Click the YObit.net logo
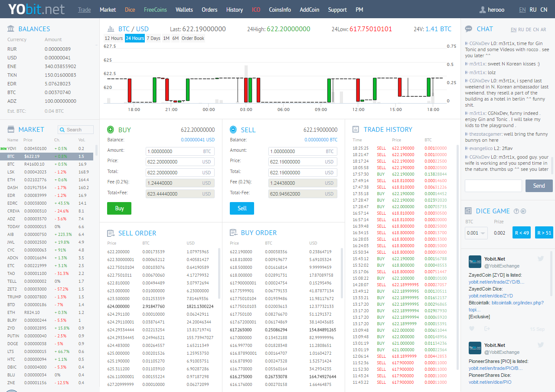The height and width of the screenshot is (392, 555). [36, 9]
